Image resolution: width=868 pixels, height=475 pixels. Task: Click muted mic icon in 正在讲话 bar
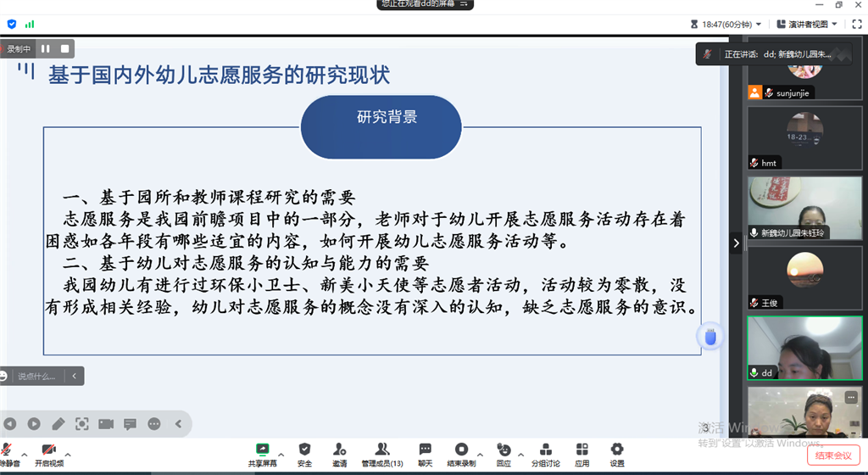click(x=708, y=54)
